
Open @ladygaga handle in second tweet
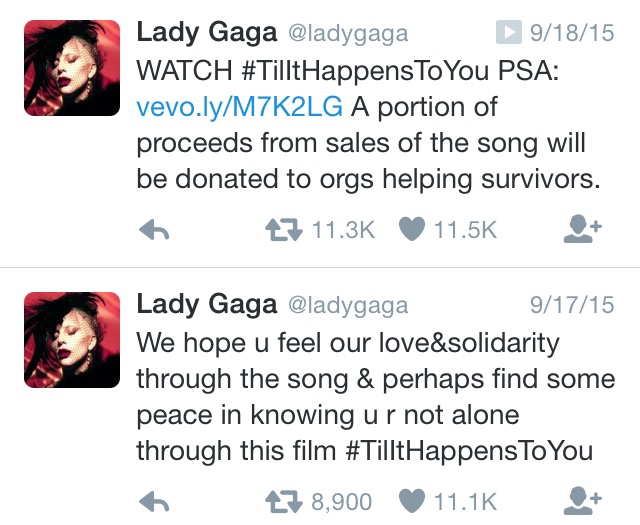point(348,306)
